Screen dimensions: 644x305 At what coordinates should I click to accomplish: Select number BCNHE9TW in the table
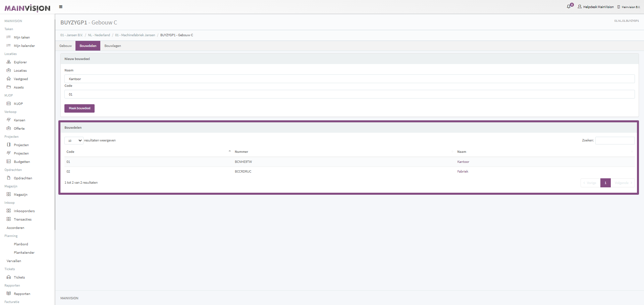[243, 162]
